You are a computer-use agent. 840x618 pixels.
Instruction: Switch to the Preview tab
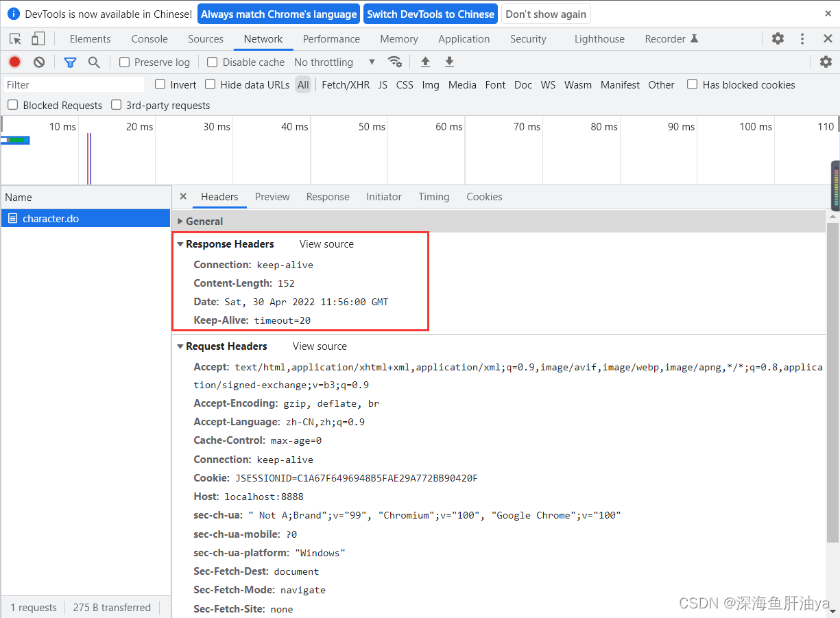pyautogui.click(x=272, y=197)
